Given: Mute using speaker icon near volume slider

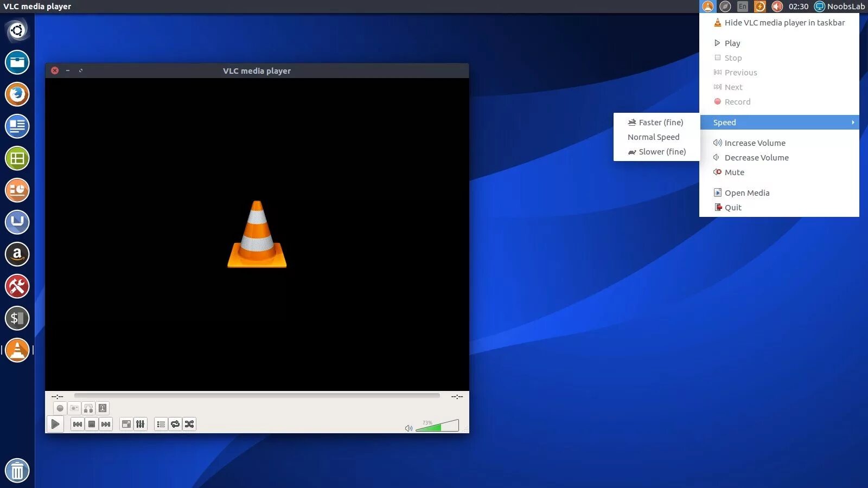Looking at the screenshot, I should click(409, 428).
